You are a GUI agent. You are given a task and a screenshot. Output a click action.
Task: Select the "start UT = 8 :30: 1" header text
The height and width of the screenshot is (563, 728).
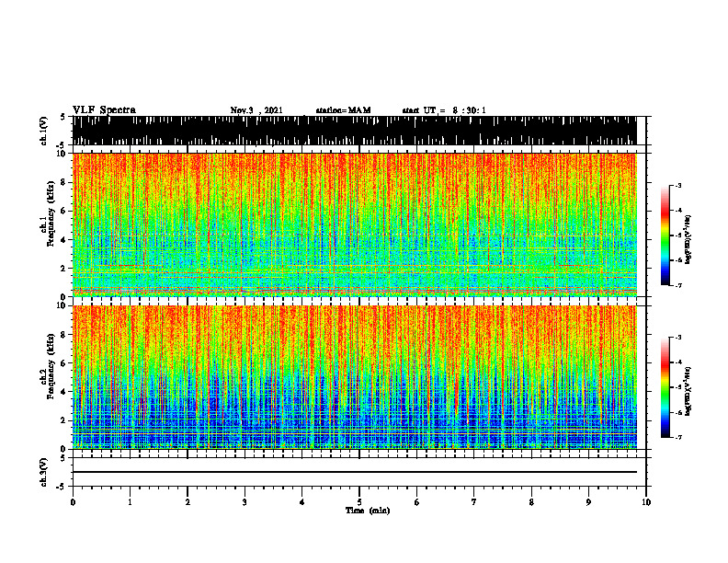click(x=444, y=110)
